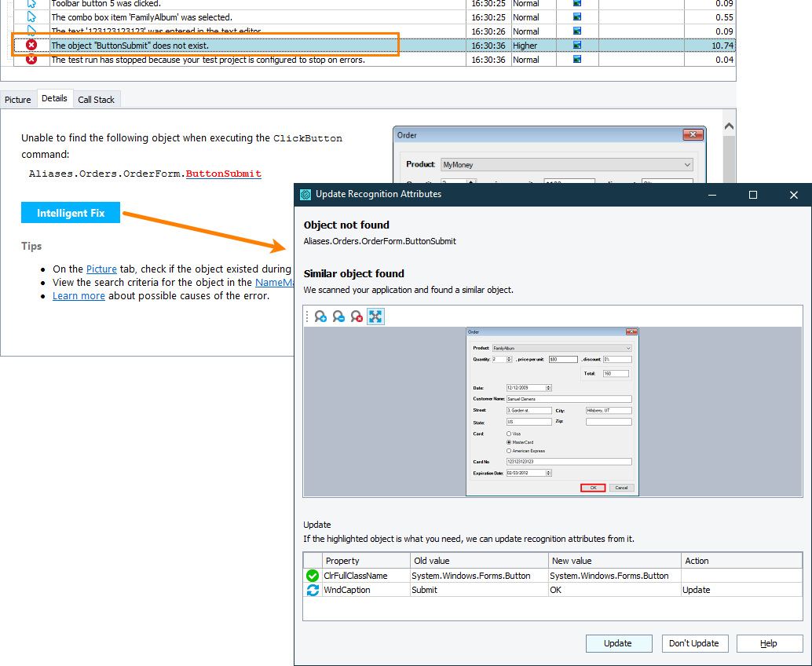Click the green check icon beside ClrFullClassName
The height and width of the screenshot is (666, 812).
pos(313,576)
